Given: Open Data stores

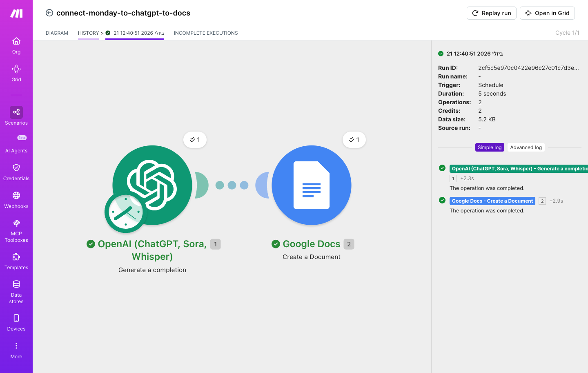Looking at the screenshot, I should (x=16, y=292).
